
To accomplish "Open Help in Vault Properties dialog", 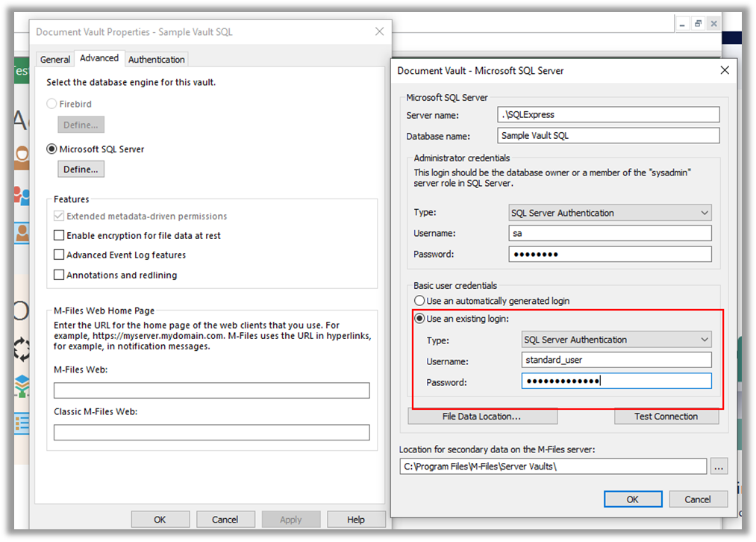I will [x=356, y=520].
